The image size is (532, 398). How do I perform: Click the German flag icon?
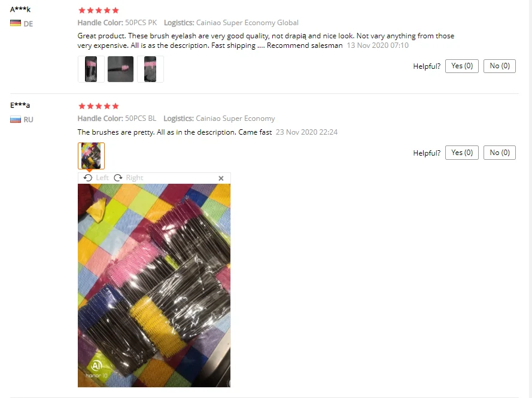pos(16,23)
